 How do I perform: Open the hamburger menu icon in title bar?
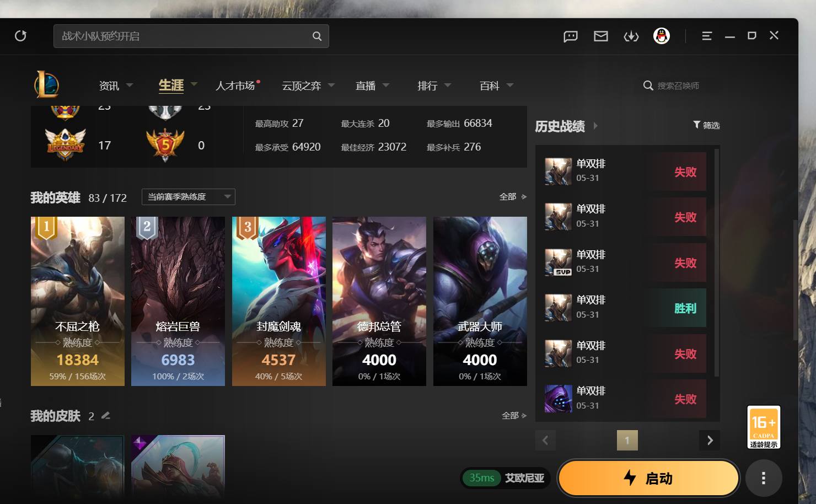click(x=707, y=36)
